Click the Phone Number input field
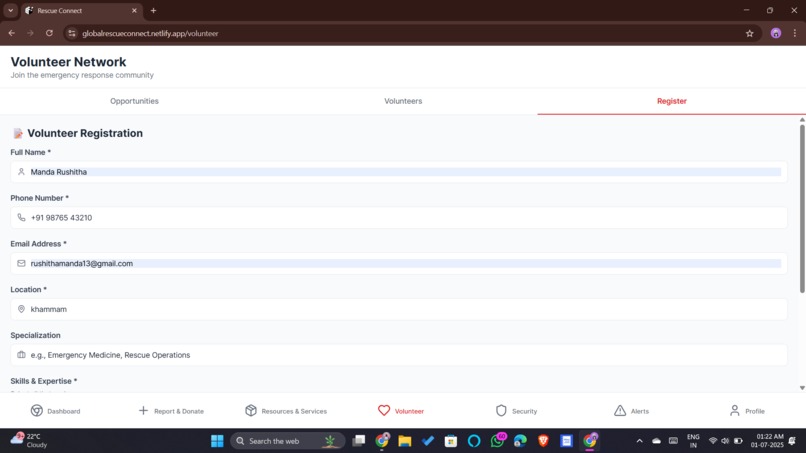 point(399,218)
